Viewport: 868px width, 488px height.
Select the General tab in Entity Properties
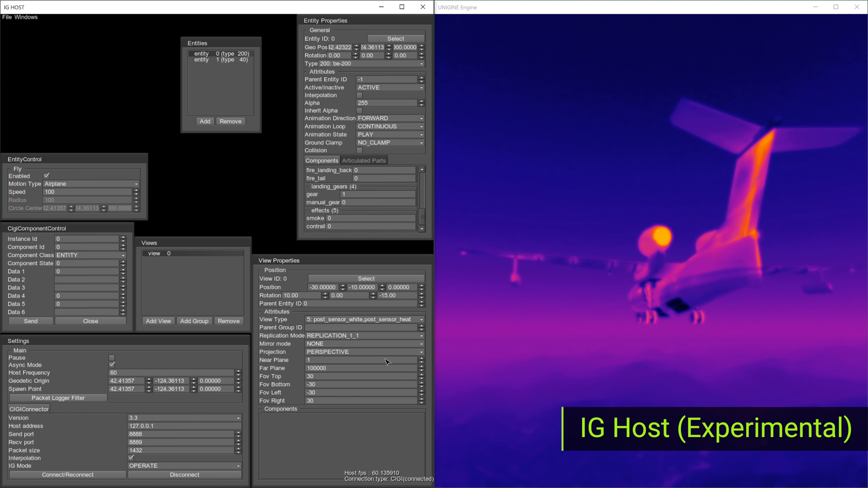tap(319, 30)
